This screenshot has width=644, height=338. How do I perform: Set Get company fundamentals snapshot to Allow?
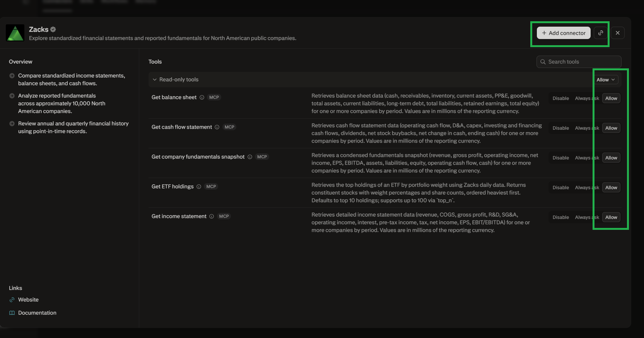(x=611, y=158)
